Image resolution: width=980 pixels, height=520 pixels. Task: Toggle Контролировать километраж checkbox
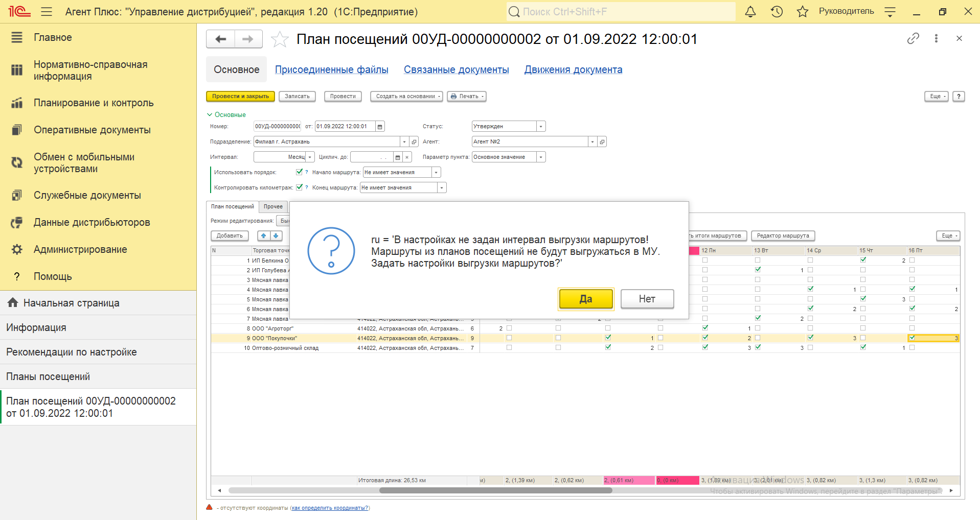299,187
